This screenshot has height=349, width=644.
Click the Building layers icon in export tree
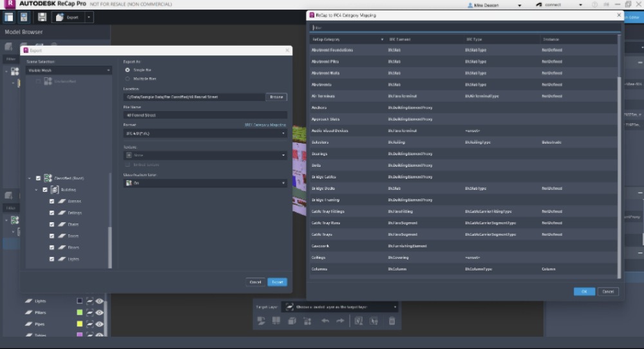[x=55, y=190]
